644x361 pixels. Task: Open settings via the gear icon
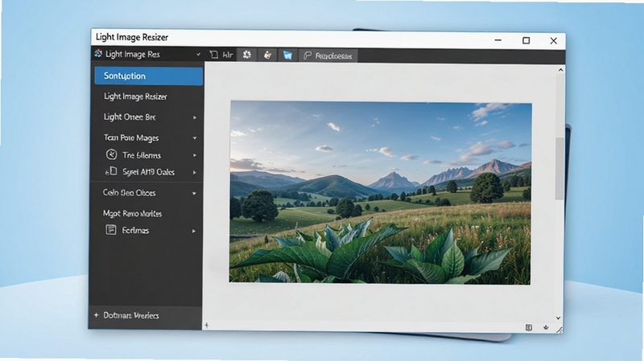pyautogui.click(x=247, y=55)
